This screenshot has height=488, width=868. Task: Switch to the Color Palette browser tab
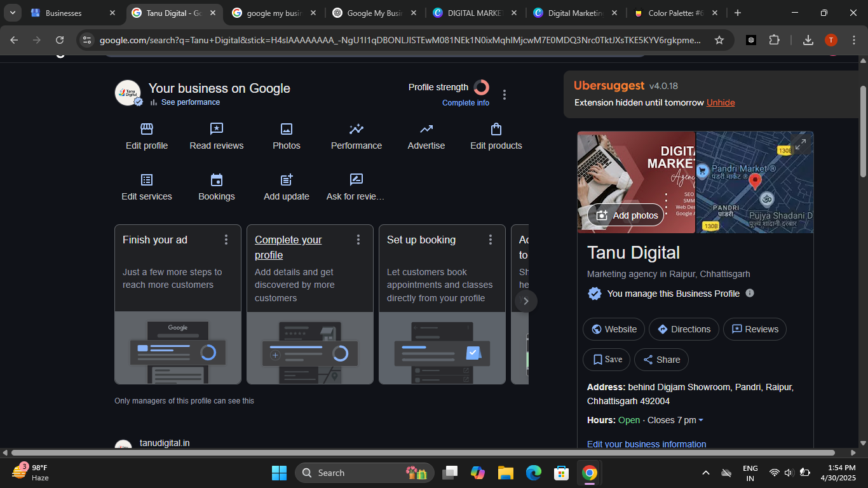coord(675,13)
